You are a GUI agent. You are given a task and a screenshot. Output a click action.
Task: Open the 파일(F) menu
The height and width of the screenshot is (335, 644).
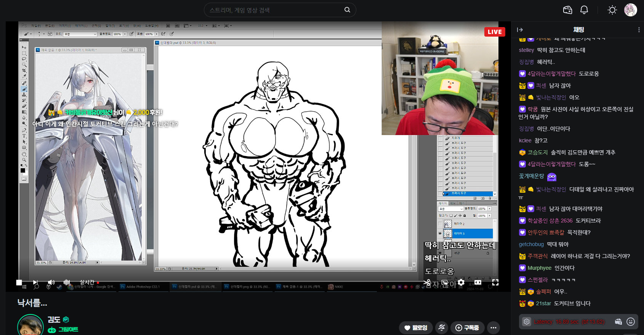tap(36, 26)
